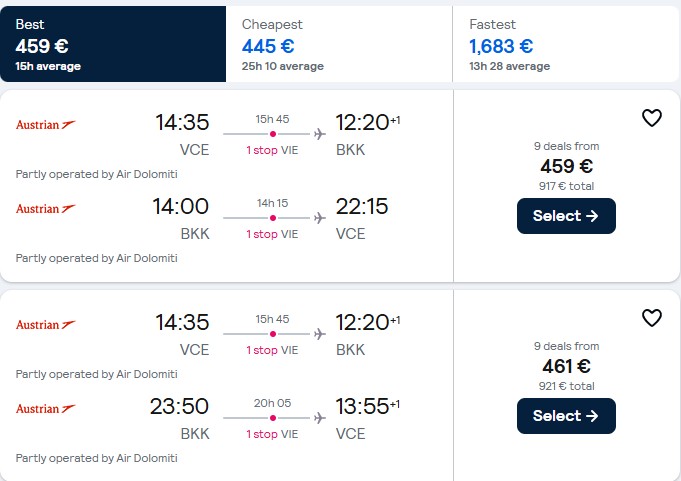
Task: Save first flight deal with heart icon
Action: (651, 118)
